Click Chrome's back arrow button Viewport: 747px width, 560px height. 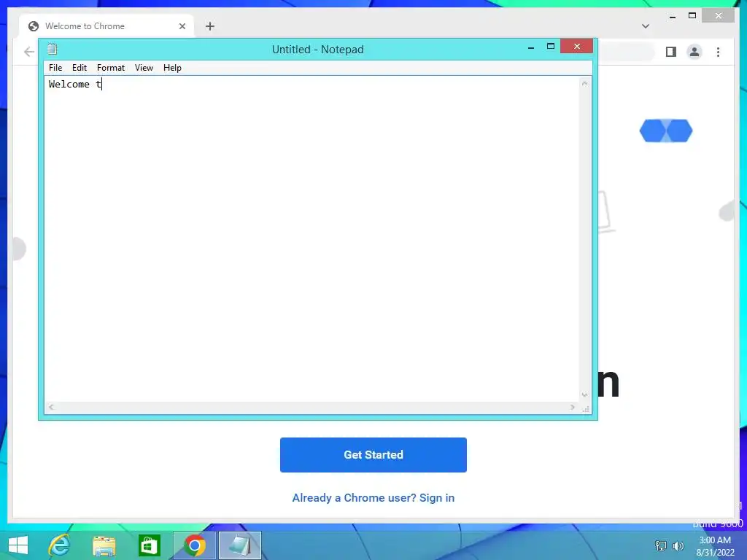(x=29, y=52)
